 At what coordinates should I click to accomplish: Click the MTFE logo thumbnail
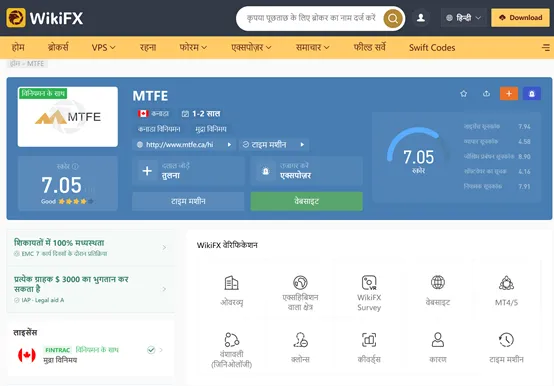tap(67, 117)
